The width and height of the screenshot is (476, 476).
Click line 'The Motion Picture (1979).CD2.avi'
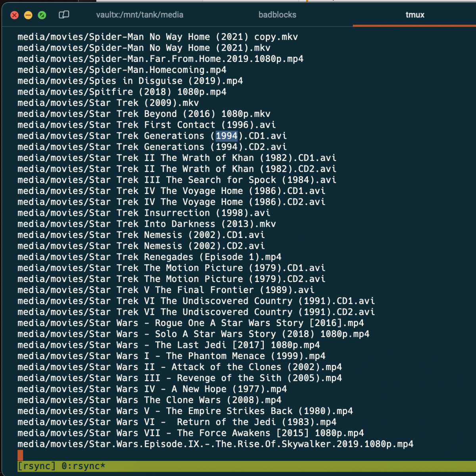coord(171,279)
